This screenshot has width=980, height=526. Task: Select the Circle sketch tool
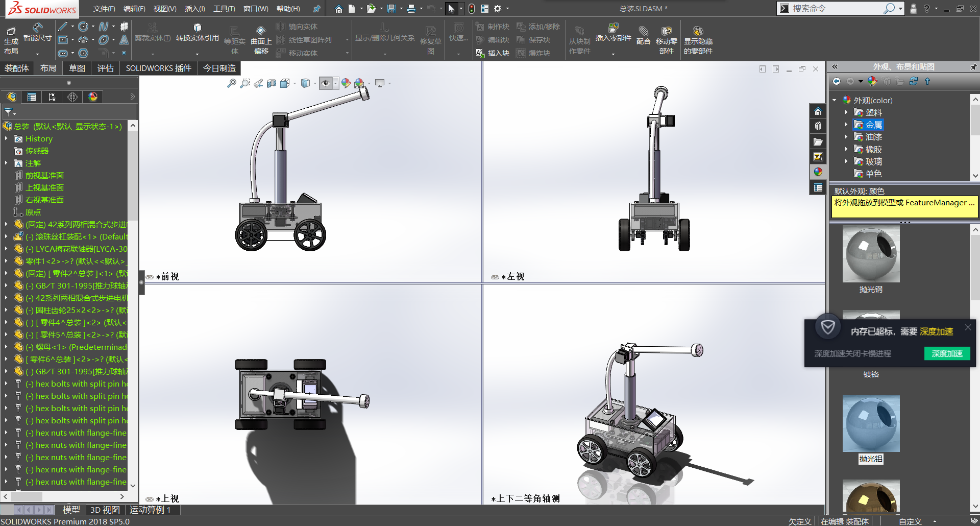83,27
